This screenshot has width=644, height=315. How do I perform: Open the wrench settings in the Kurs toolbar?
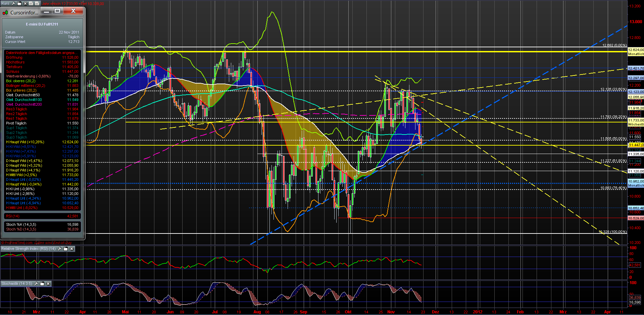coord(13,3)
